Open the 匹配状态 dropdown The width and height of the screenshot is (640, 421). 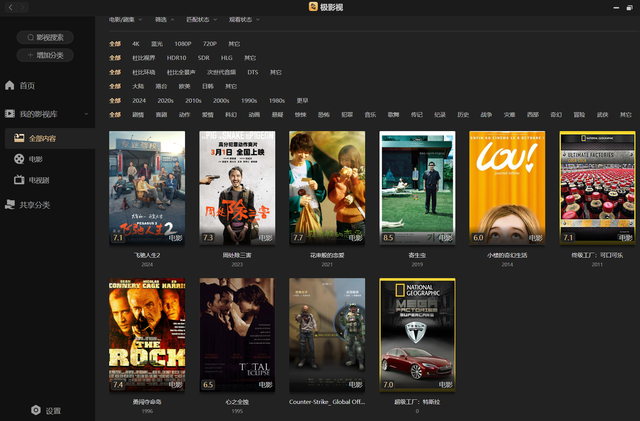(202, 19)
